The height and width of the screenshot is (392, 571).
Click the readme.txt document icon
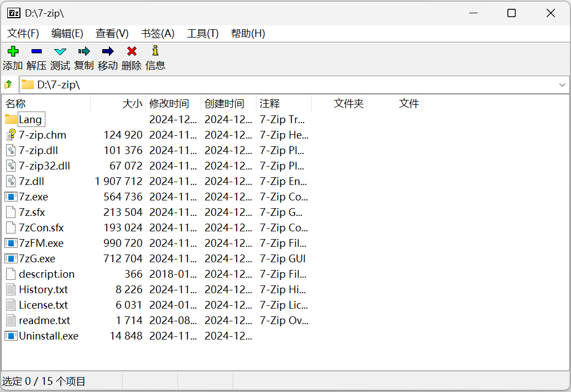(x=11, y=320)
